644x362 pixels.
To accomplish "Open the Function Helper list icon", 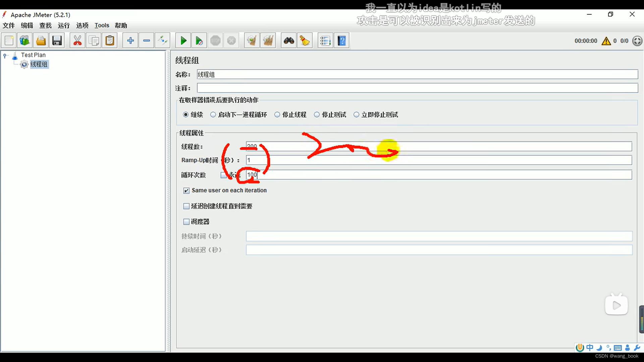I will pos(325,41).
